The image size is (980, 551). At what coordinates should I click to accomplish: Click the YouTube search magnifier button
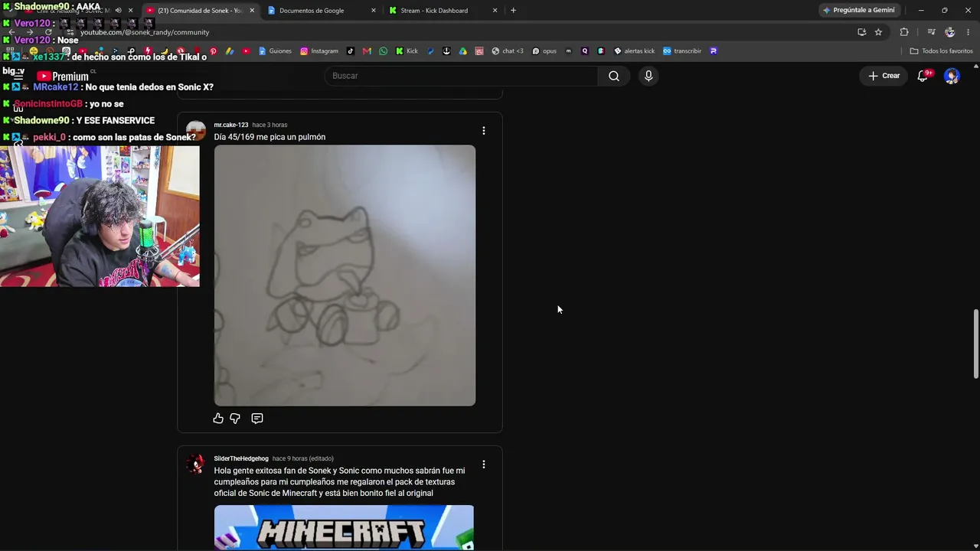pos(614,76)
